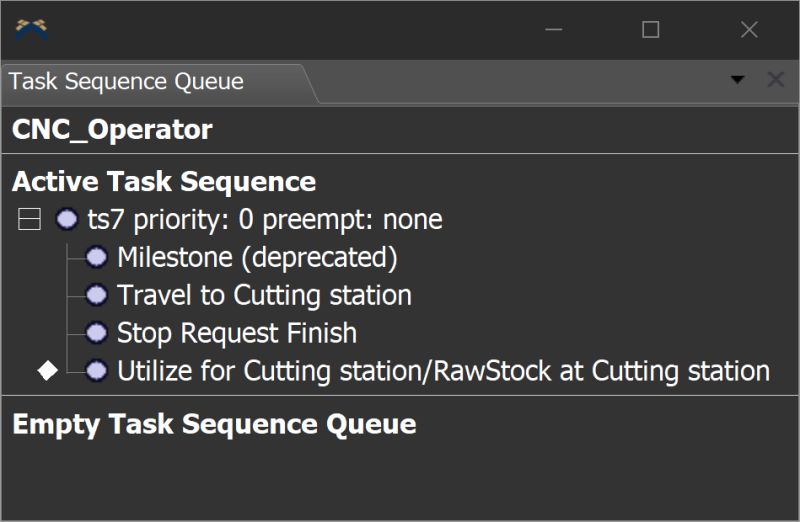Select the Utilize for Cutting station/RawStock task
Viewport: 800px width, 522px height.
click(x=443, y=371)
